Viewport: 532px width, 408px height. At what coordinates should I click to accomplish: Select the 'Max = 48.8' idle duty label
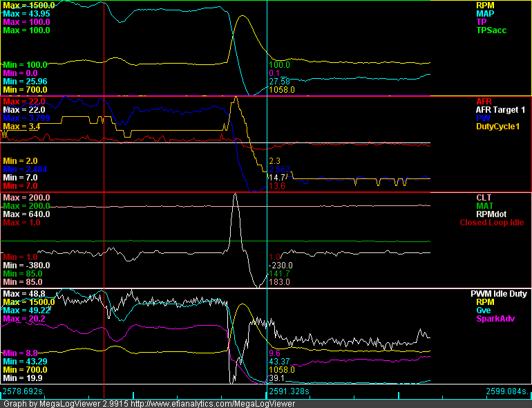click(23, 293)
